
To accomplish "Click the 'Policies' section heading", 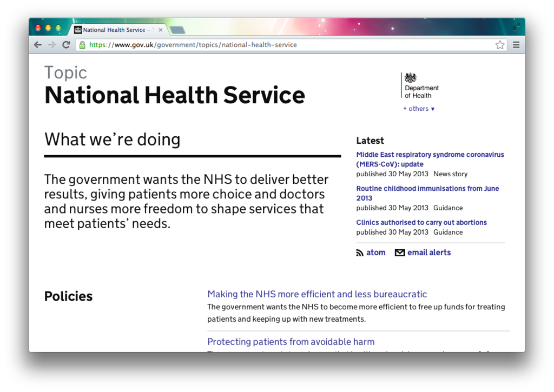I will pyautogui.click(x=68, y=296).
